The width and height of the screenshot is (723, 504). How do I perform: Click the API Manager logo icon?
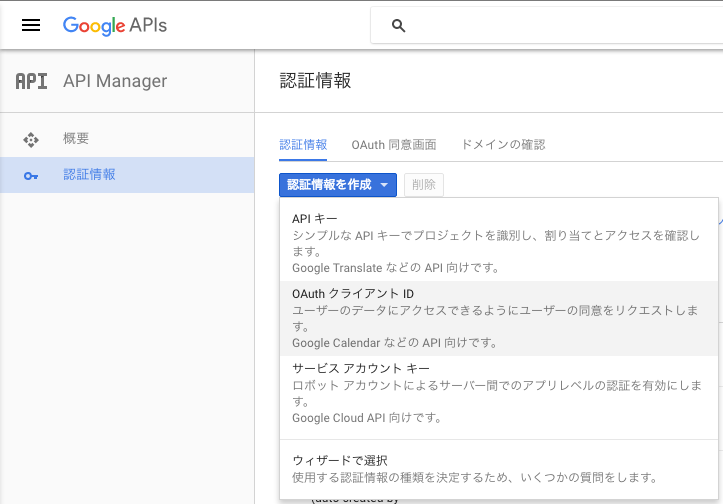tap(31, 81)
